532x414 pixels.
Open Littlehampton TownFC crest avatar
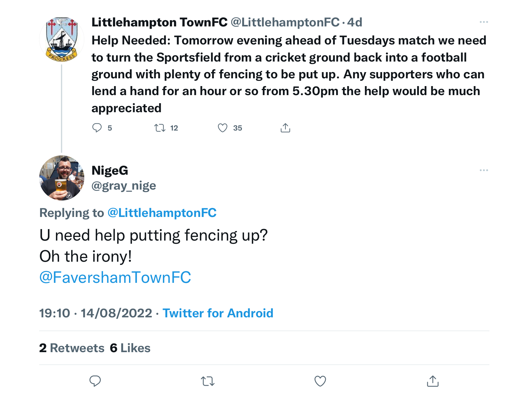[62, 39]
